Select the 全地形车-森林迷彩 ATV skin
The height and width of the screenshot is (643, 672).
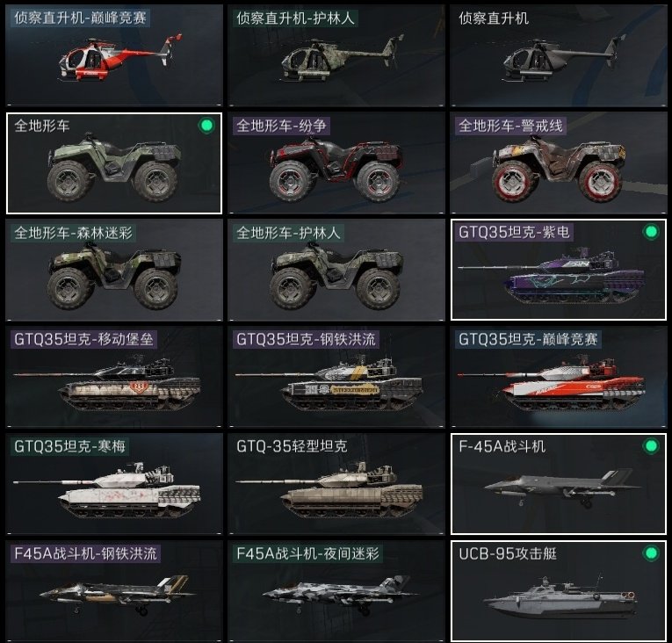[114, 270]
